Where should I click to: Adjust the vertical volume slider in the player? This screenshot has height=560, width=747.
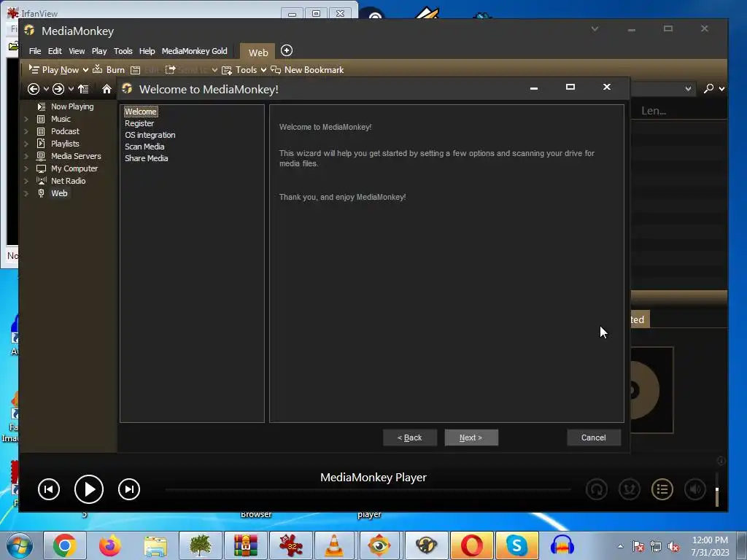(717, 489)
